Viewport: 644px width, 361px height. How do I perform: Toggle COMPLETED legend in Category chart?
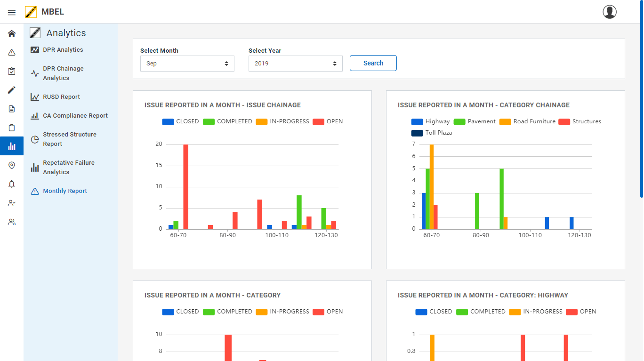coord(228,312)
